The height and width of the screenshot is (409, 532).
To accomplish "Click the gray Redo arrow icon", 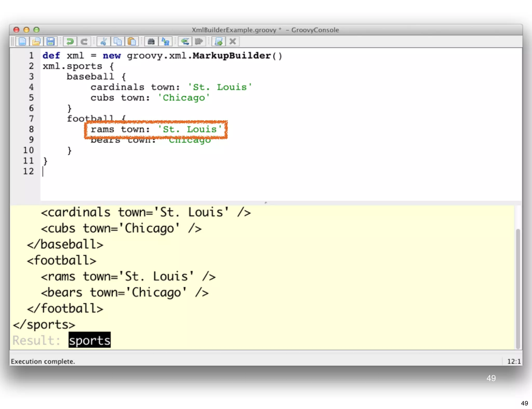I will point(84,42).
